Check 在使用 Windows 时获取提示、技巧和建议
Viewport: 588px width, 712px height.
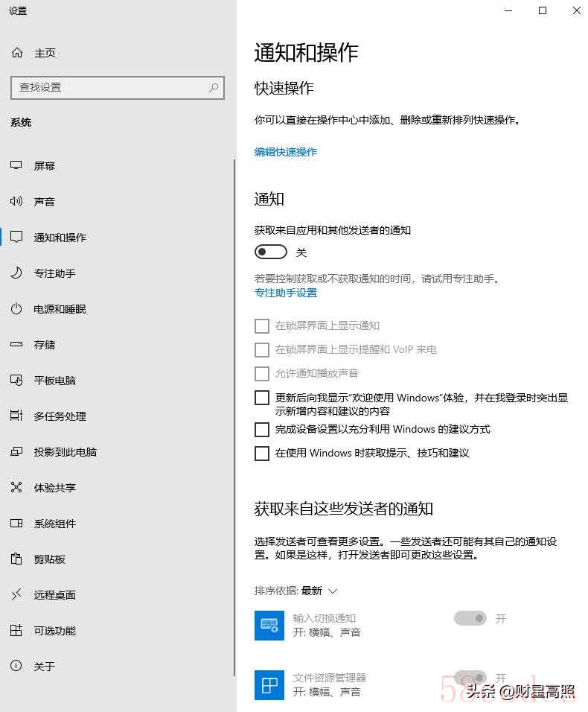(x=262, y=453)
